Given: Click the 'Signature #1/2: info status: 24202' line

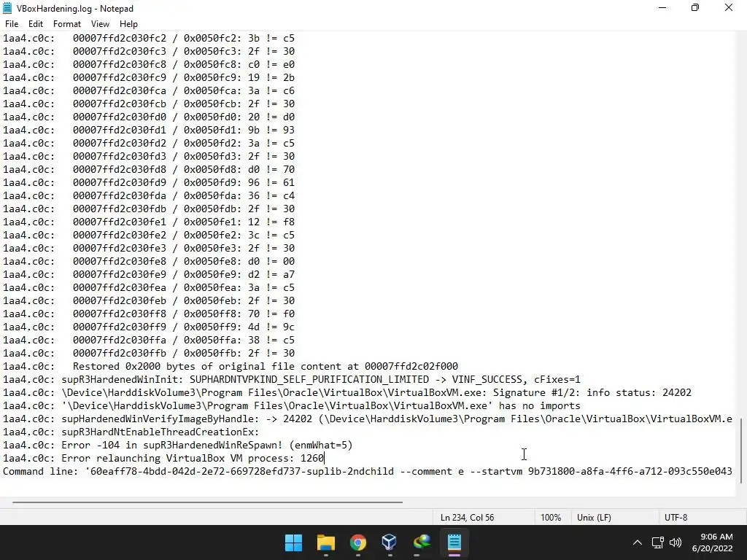Looking at the screenshot, I should click(x=347, y=392).
